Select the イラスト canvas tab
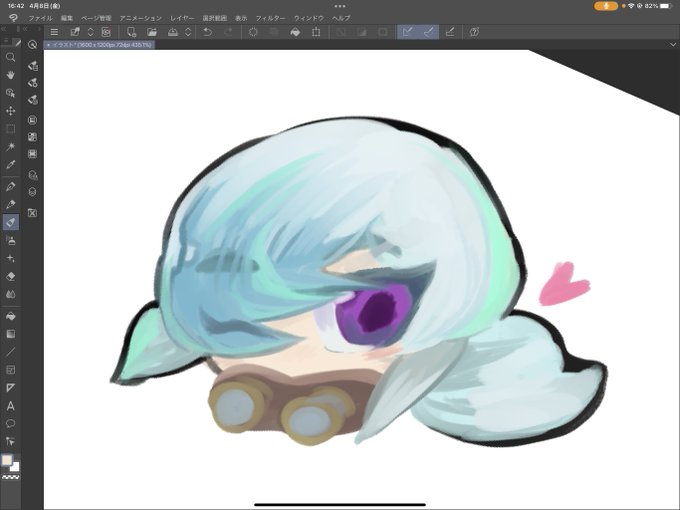The width and height of the screenshot is (680, 510). (99, 45)
